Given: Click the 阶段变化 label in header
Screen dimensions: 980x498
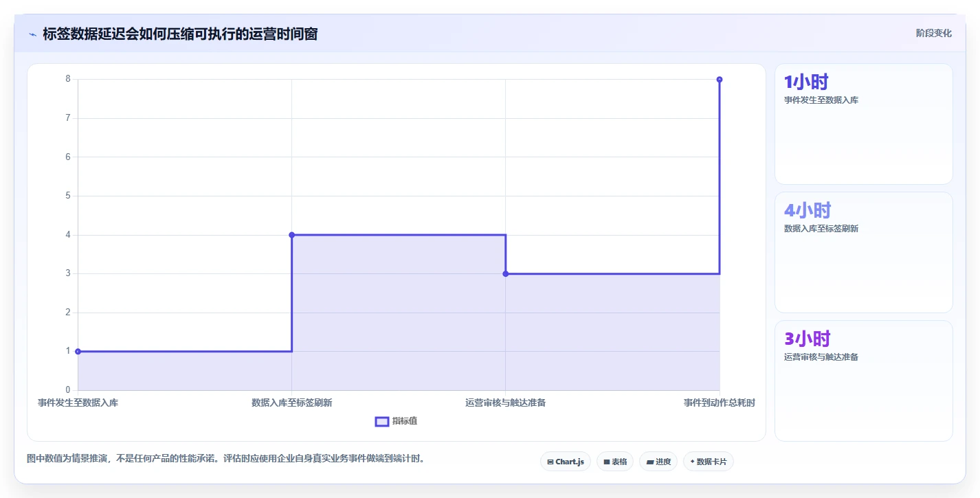Looking at the screenshot, I should pyautogui.click(x=934, y=33).
